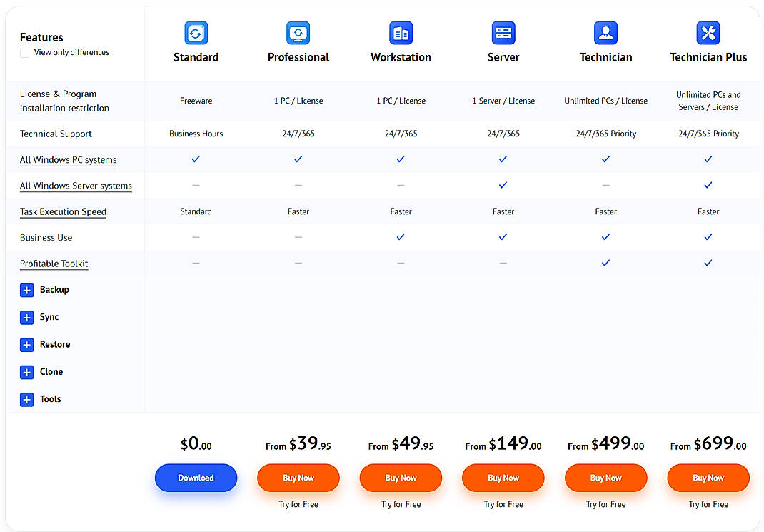The height and width of the screenshot is (532, 764).
Task: Open the Task Execution Speed link
Action: point(63,211)
